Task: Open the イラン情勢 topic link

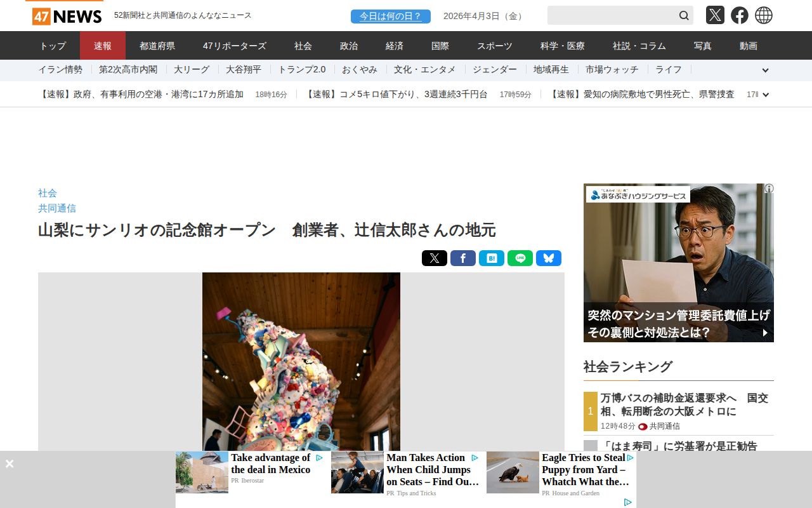Action: click(60, 70)
